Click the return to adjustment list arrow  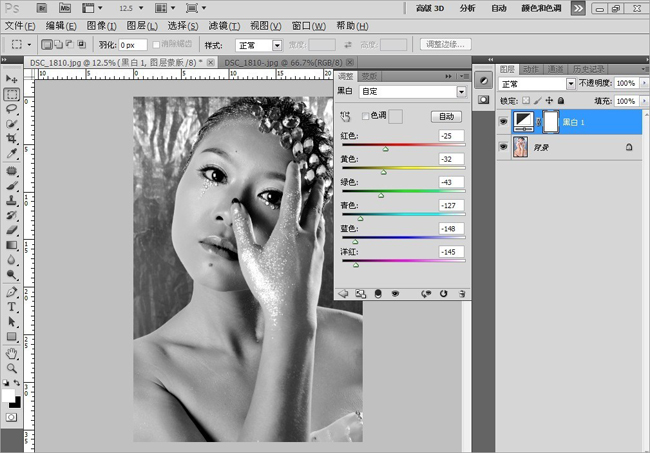click(x=343, y=294)
